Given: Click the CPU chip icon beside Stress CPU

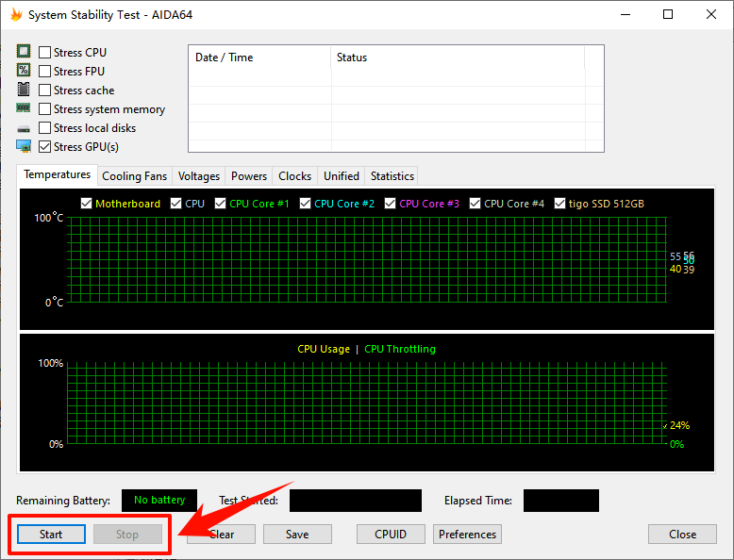Looking at the screenshot, I should pos(24,51).
